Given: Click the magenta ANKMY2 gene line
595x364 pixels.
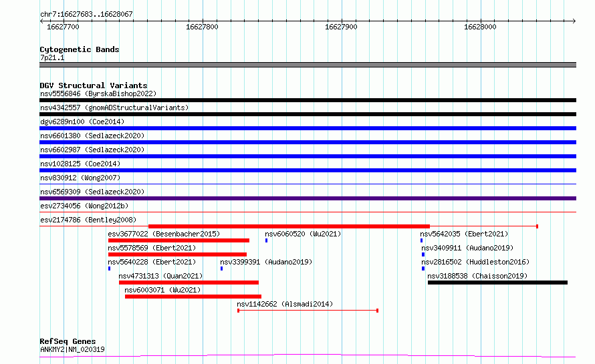Looking at the screenshot, I should pos(308,356).
